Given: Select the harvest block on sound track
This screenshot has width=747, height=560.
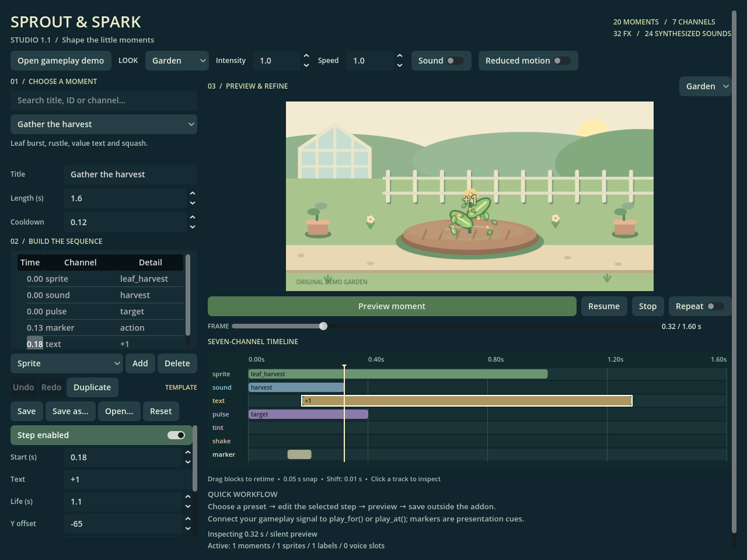Looking at the screenshot, I should [296, 387].
